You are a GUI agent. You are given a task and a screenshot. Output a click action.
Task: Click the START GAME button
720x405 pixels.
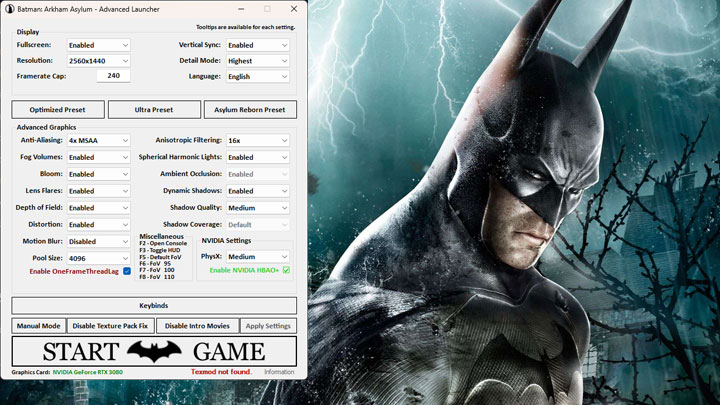[x=154, y=351]
